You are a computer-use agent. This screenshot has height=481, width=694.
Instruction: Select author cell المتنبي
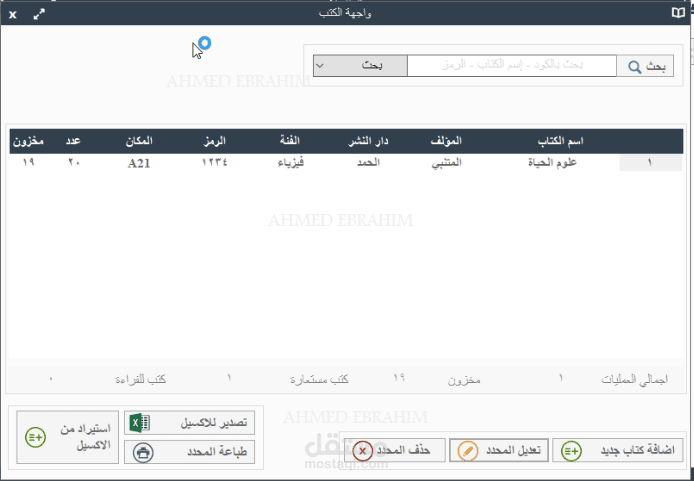click(447, 163)
